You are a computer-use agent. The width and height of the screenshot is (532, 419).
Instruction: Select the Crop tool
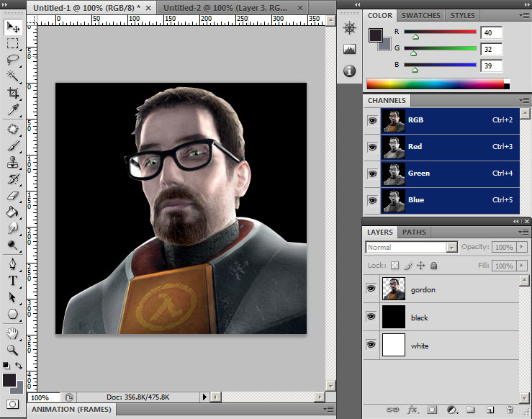13,93
